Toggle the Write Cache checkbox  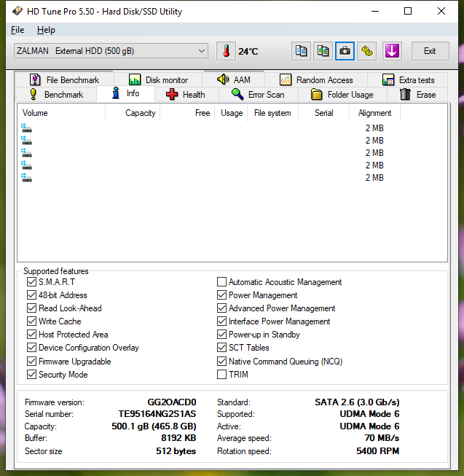point(31,321)
